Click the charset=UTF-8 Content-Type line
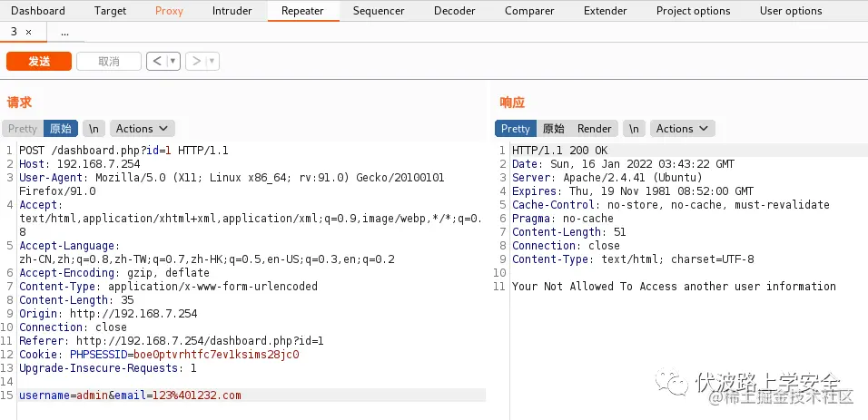 [633, 259]
